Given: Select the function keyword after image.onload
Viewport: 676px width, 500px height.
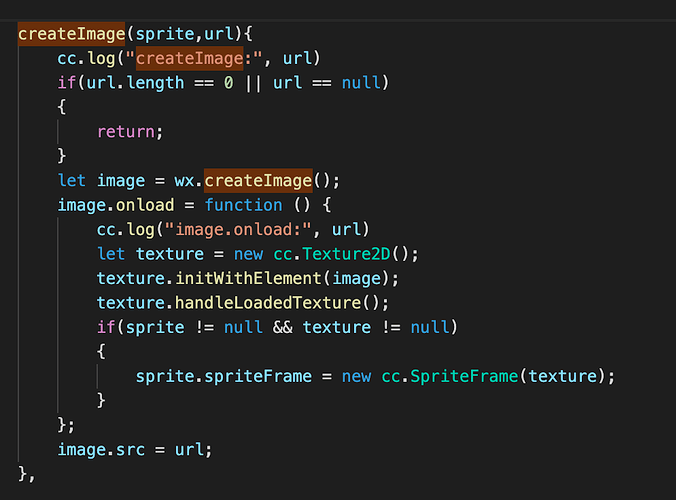Looking at the screenshot, I should point(243,205).
